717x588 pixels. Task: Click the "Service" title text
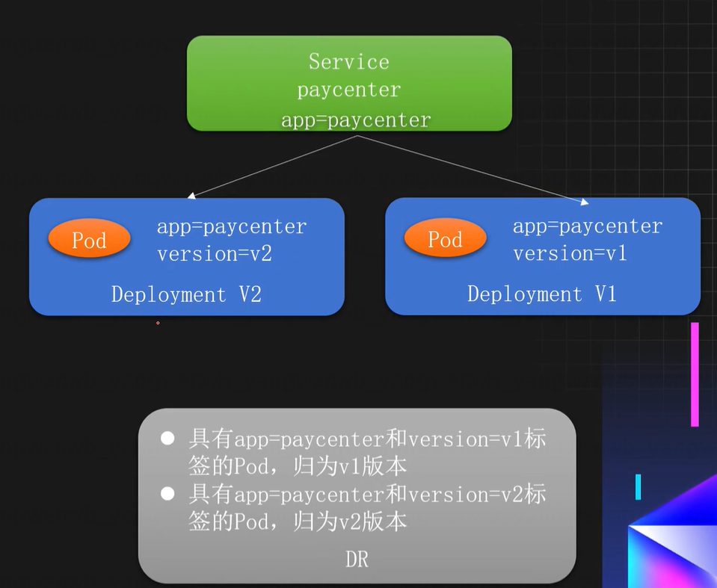(x=349, y=61)
